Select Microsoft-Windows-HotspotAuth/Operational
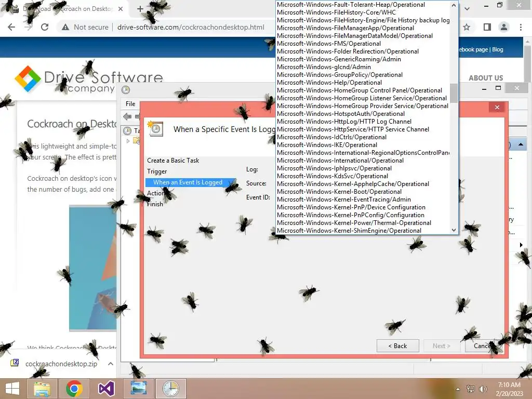The height and width of the screenshot is (399, 532). coord(363,114)
